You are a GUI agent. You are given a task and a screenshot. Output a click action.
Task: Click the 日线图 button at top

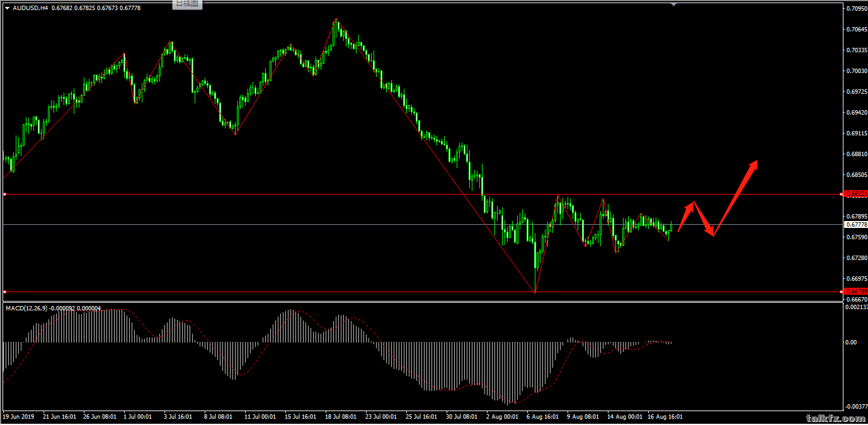(x=186, y=4)
